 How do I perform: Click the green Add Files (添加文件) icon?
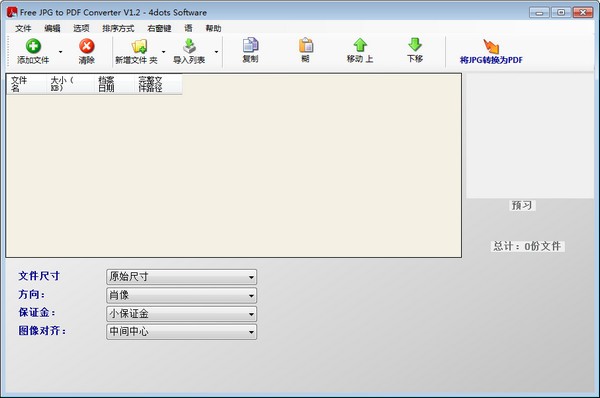coord(33,46)
